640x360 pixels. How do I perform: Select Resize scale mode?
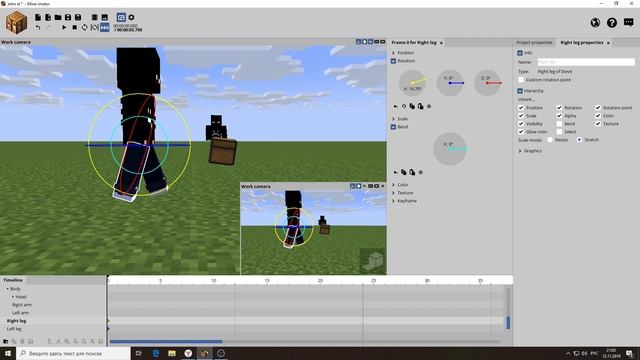[x=550, y=140]
